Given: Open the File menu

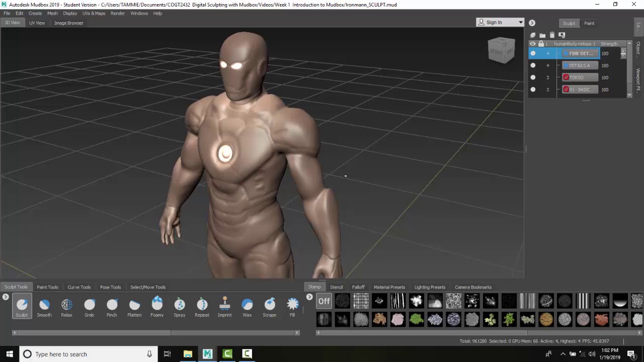Looking at the screenshot, I should point(7,14).
